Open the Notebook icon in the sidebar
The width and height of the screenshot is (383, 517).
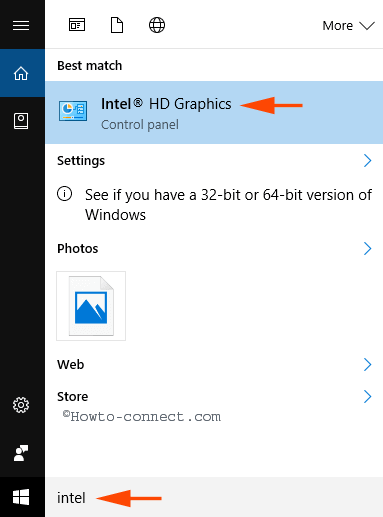click(x=21, y=121)
